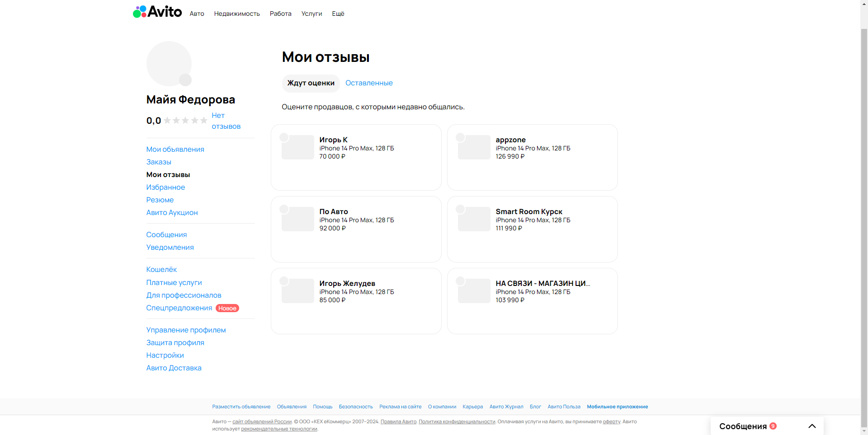Open Избранное in the sidebar
This screenshot has width=868, height=435.
165,187
